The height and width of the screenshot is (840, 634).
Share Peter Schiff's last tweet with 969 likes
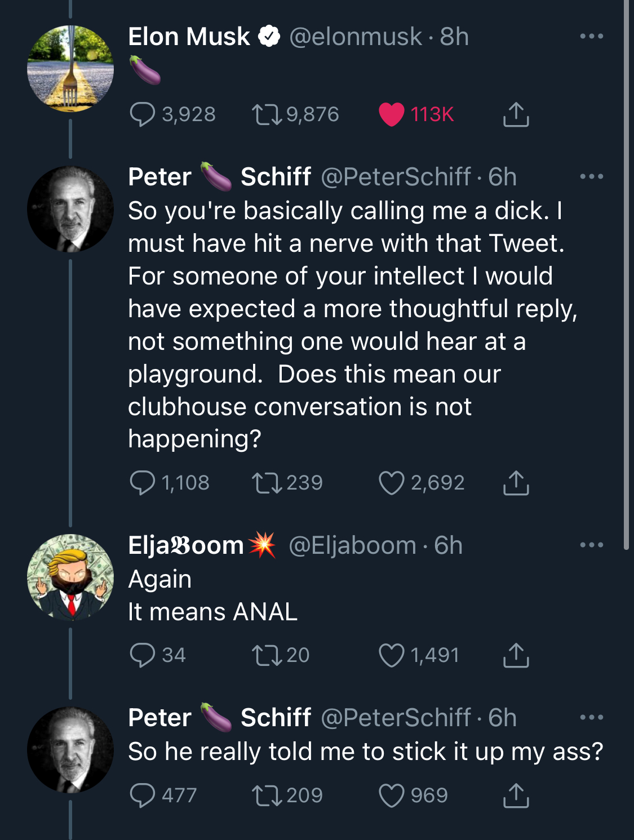pos(516,795)
